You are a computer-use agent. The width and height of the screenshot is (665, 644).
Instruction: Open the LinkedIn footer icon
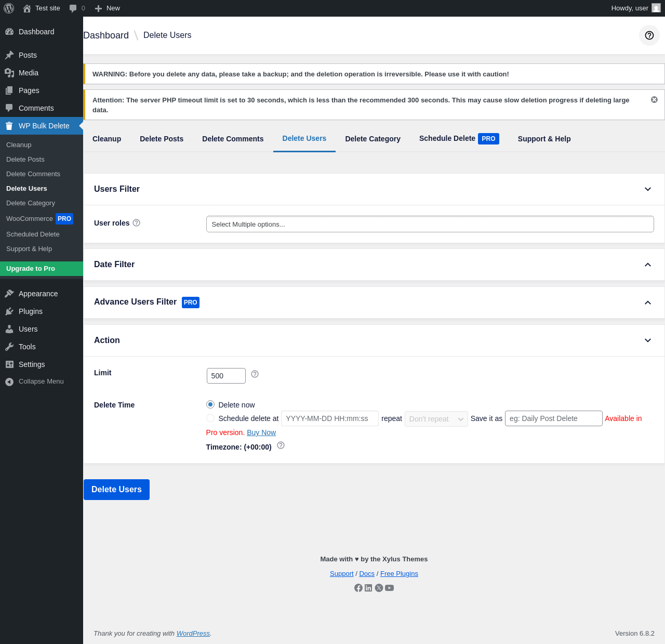pyautogui.click(x=368, y=588)
